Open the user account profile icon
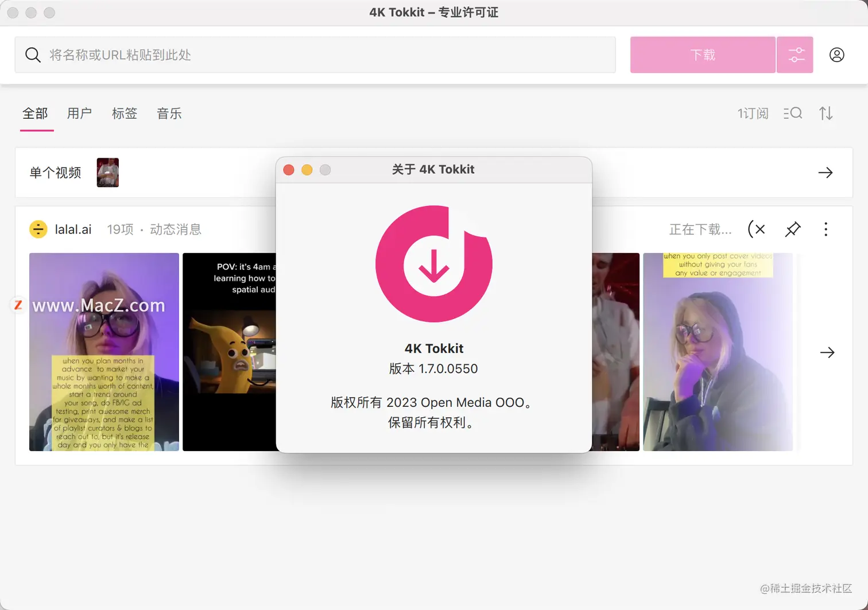Image resolution: width=868 pixels, height=610 pixels. click(x=837, y=55)
